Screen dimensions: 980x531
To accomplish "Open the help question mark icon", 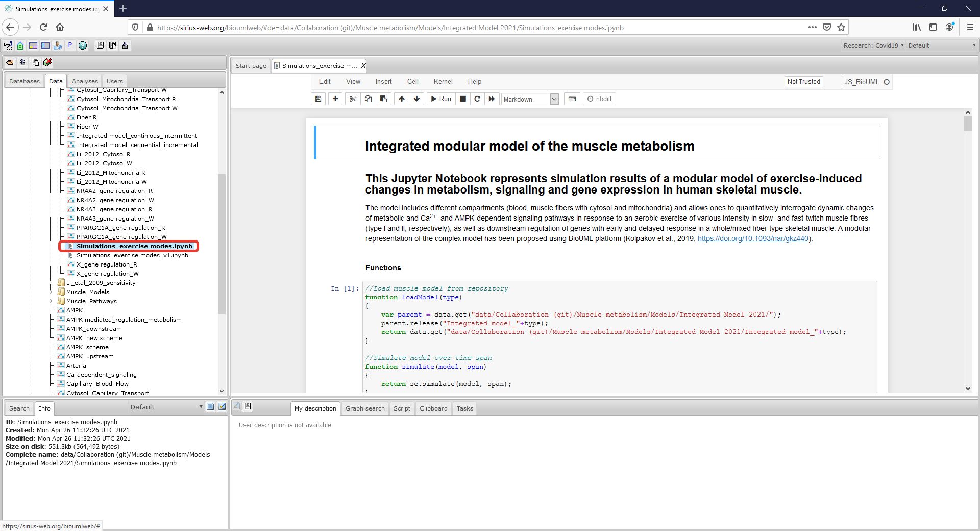I will tap(83, 45).
